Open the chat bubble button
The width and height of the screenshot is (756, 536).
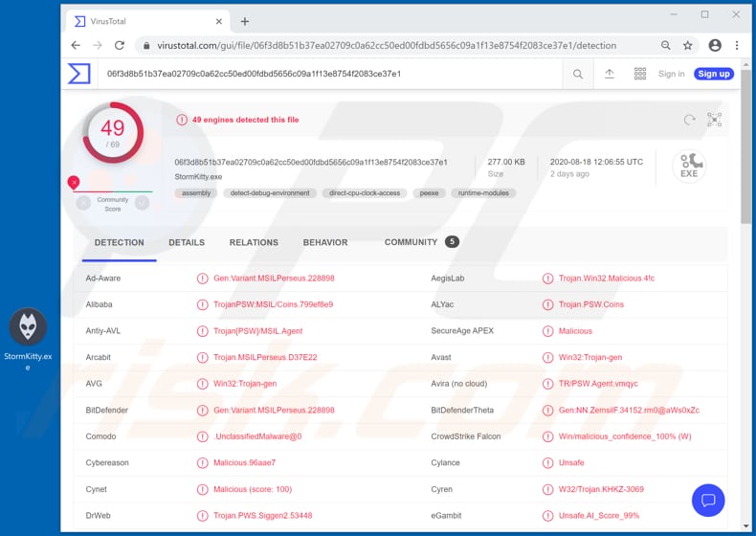(x=708, y=500)
